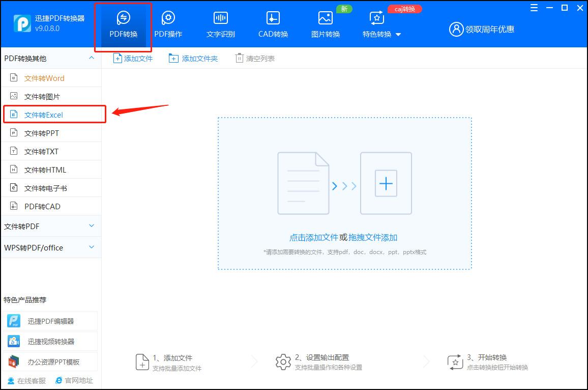
Task: Select the 图片转换 image conversion icon
Action: click(x=325, y=23)
